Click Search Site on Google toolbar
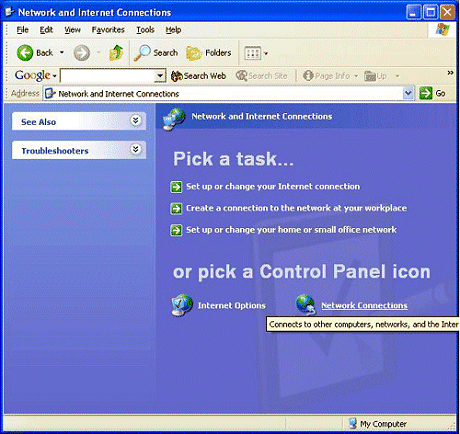The width and height of the screenshot is (460, 434). point(262,76)
